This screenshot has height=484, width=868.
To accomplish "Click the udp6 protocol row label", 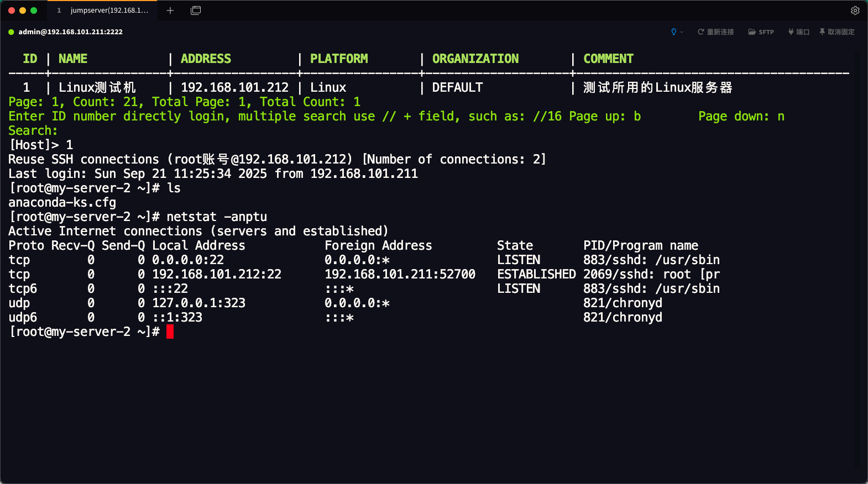I will [x=23, y=317].
